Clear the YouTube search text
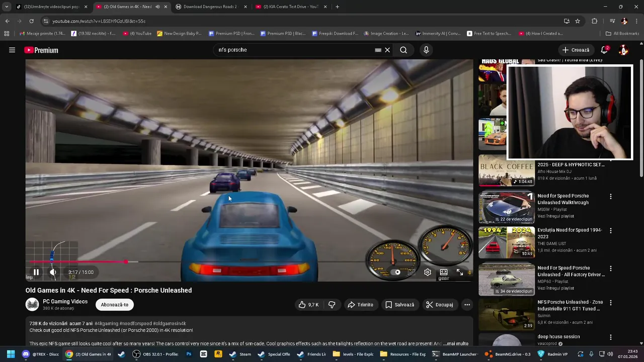The height and width of the screenshot is (362, 644). click(387, 50)
